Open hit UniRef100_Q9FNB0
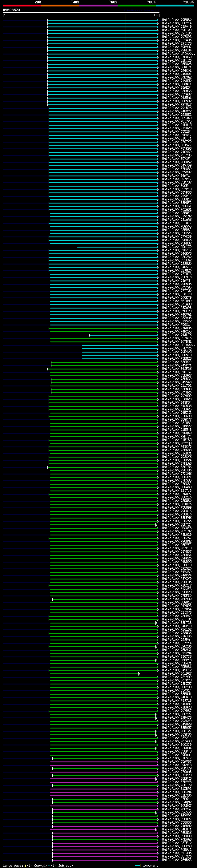The width and height of the screenshot is (197, 868). pos(177,20)
